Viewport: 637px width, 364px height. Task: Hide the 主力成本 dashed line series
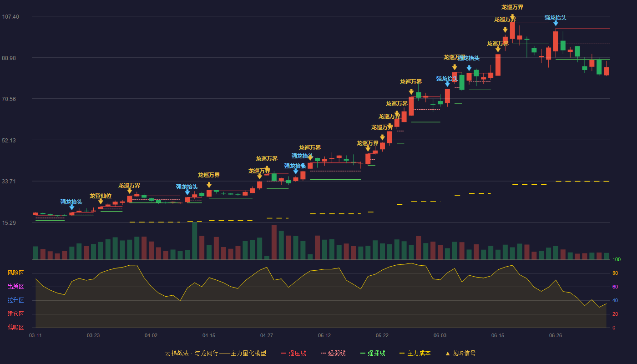click(x=415, y=353)
